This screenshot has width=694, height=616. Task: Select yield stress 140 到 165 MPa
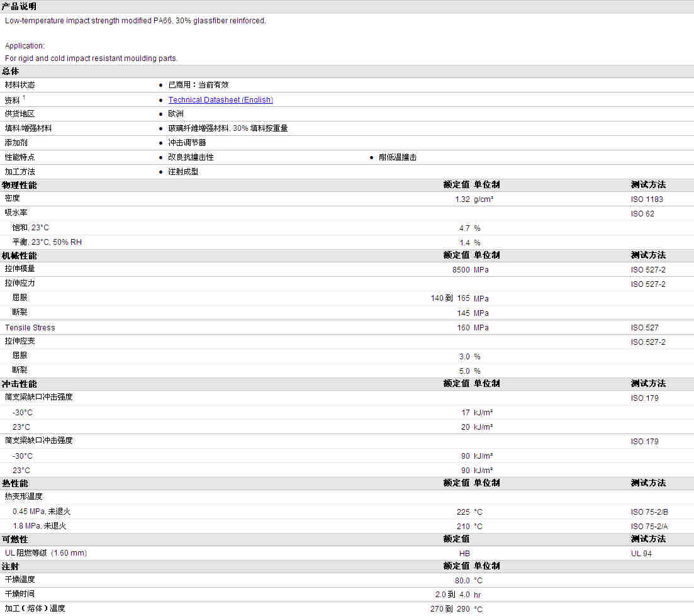459,299
